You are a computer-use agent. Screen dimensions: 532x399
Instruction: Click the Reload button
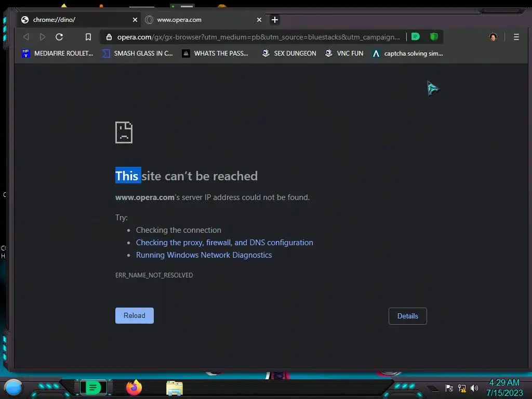(x=135, y=315)
